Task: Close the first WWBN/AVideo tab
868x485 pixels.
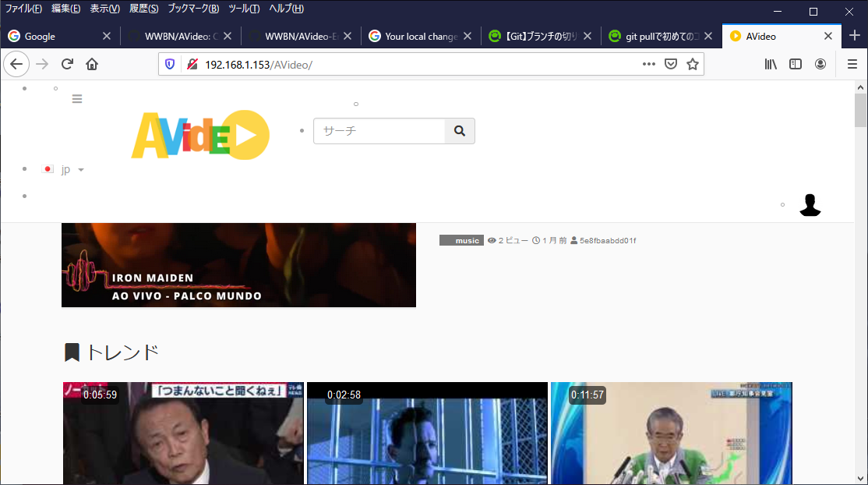Action: coord(228,36)
